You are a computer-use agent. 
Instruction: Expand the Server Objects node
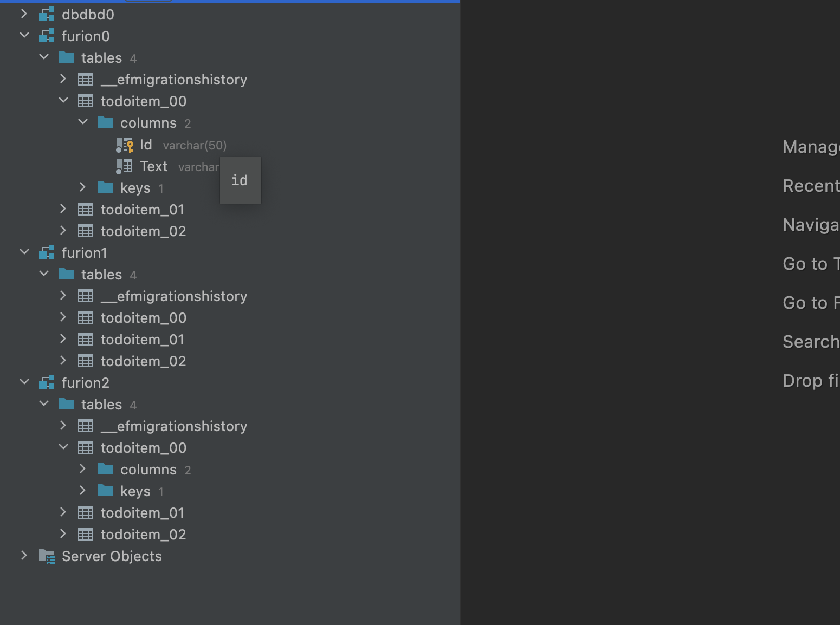(x=24, y=555)
